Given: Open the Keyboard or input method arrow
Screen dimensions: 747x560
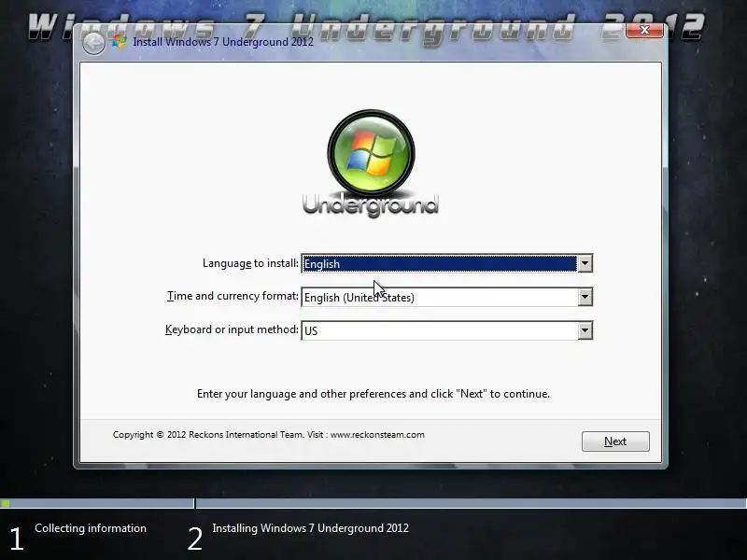Looking at the screenshot, I should [x=585, y=330].
